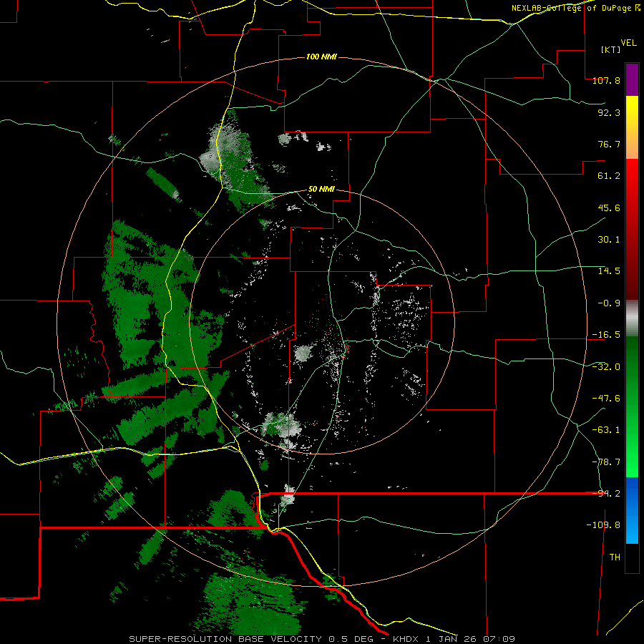Screen dimensions: 644x644
Task: Click the -63.1 velocity scale value
Action: 606,430
